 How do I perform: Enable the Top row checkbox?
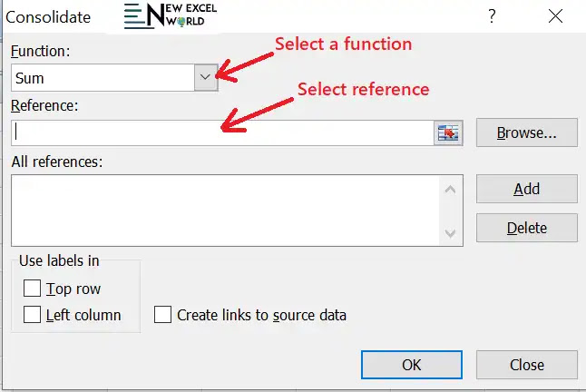[x=32, y=289]
